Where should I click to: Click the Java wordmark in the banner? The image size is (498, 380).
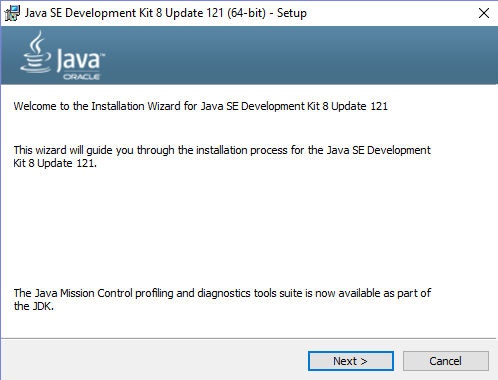pyautogui.click(x=80, y=59)
